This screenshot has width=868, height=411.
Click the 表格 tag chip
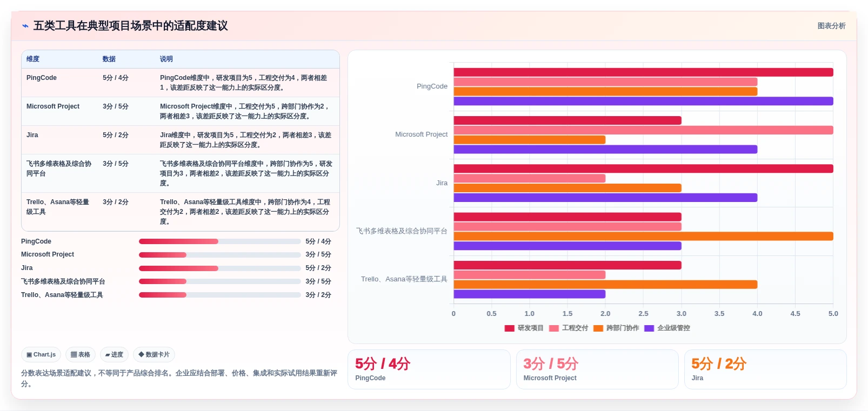coord(81,355)
